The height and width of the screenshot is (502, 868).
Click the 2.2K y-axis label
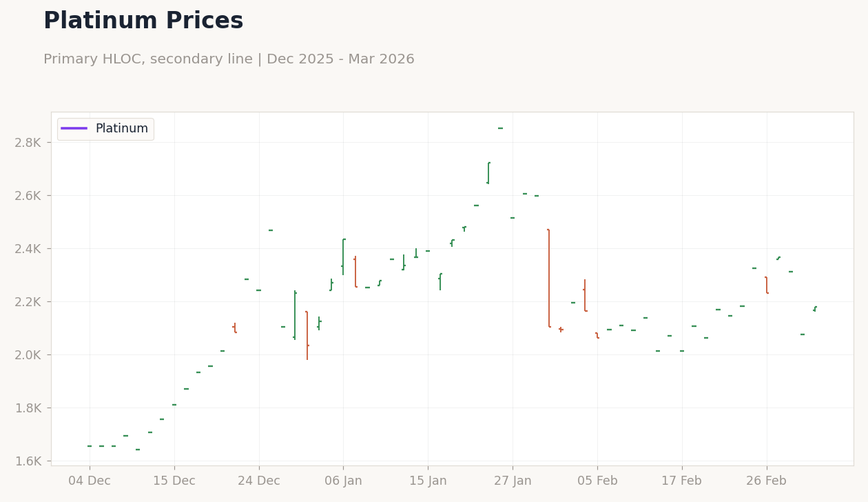pyautogui.click(x=28, y=302)
